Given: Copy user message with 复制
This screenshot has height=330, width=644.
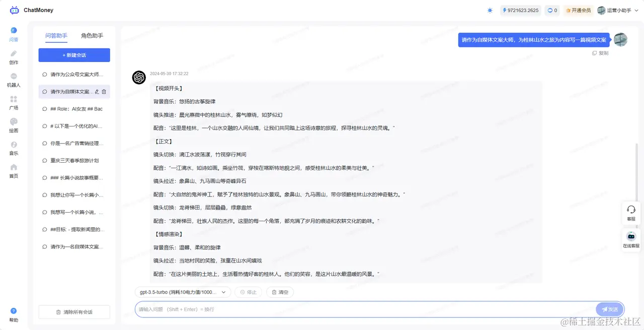Looking at the screenshot, I should [600, 53].
